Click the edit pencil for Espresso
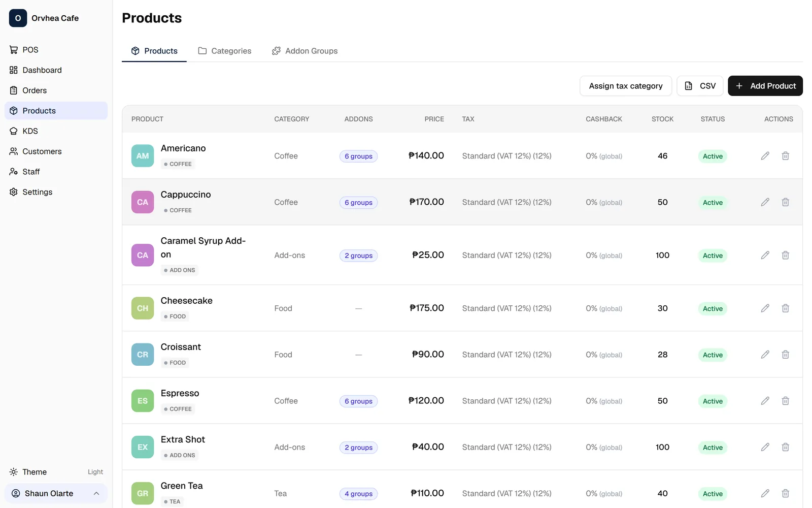The image size is (812, 508). coord(765,401)
